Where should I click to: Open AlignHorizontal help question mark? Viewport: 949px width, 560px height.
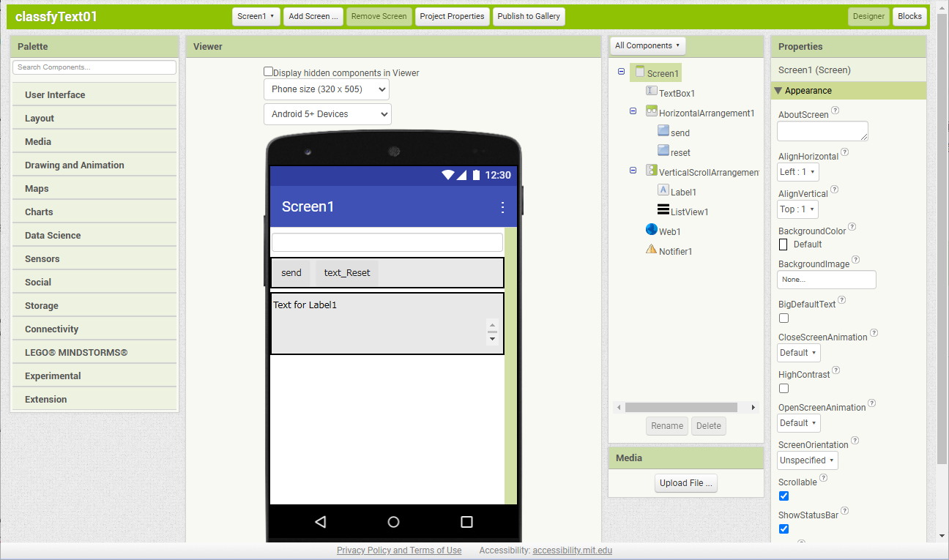click(x=845, y=152)
